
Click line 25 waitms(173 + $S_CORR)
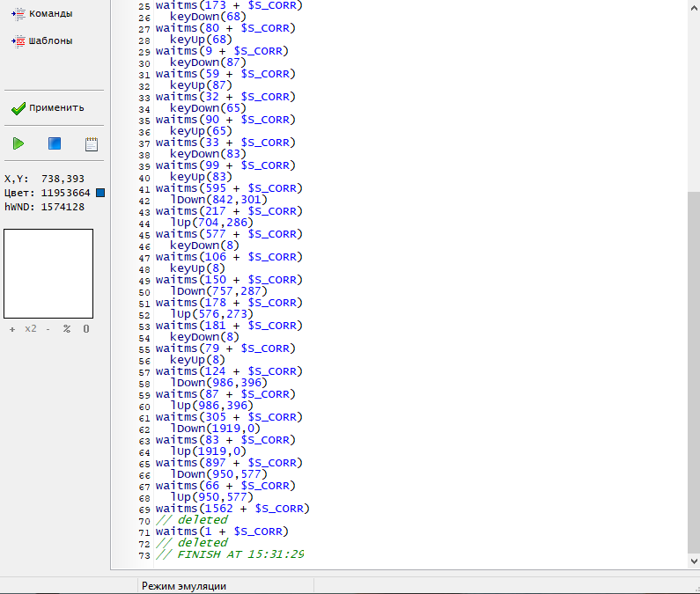click(229, 6)
